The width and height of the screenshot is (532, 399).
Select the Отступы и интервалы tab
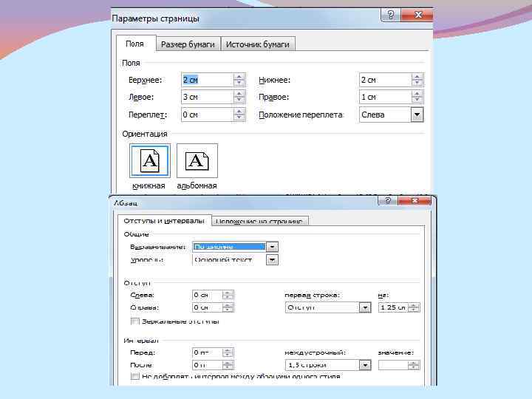pos(164,221)
